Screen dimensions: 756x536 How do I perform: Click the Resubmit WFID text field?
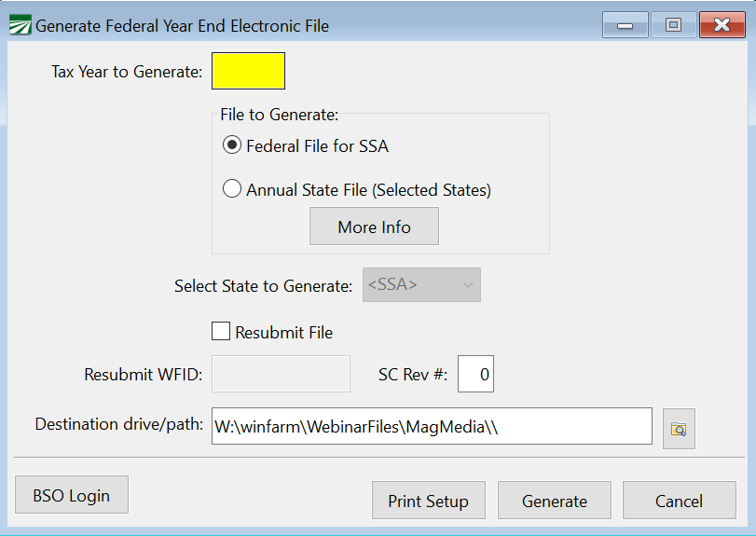pos(282,374)
